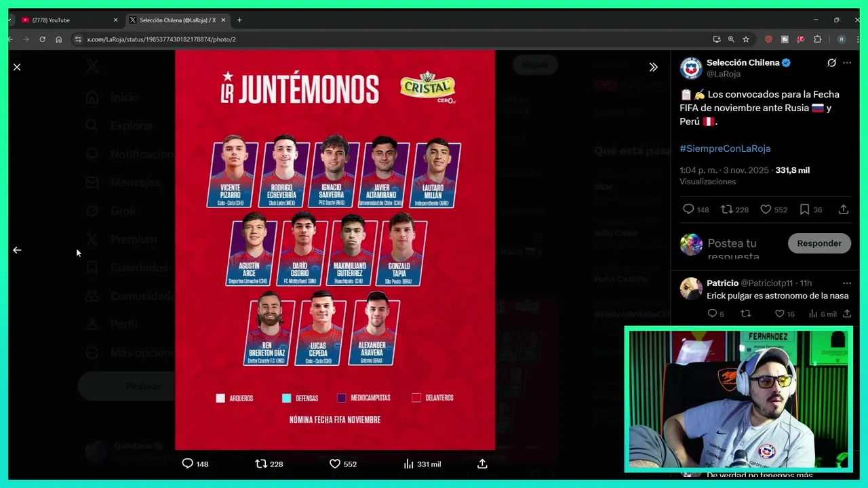Image resolution: width=868 pixels, height=488 pixels.
Task: Open the browser profile avatar R
Action: click(842, 39)
